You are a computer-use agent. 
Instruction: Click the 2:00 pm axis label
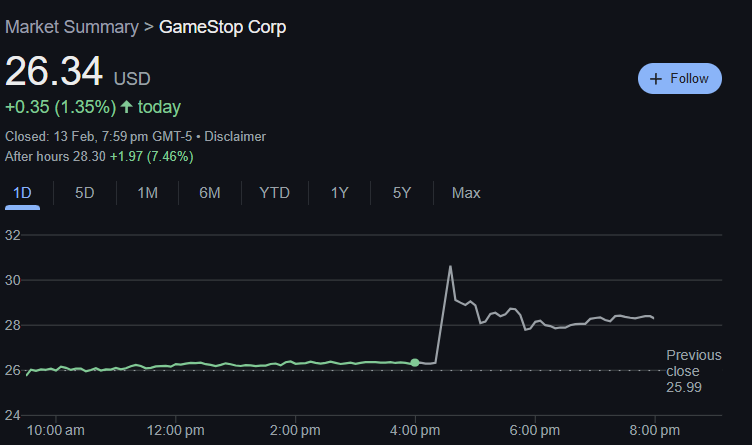pos(295,430)
